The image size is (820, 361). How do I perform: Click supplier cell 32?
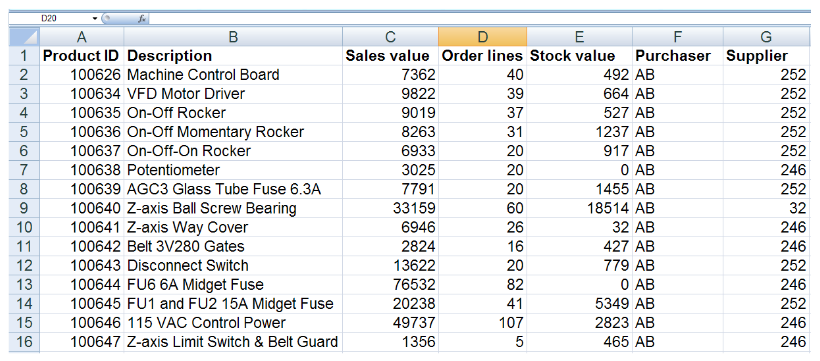[x=766, y=208]
